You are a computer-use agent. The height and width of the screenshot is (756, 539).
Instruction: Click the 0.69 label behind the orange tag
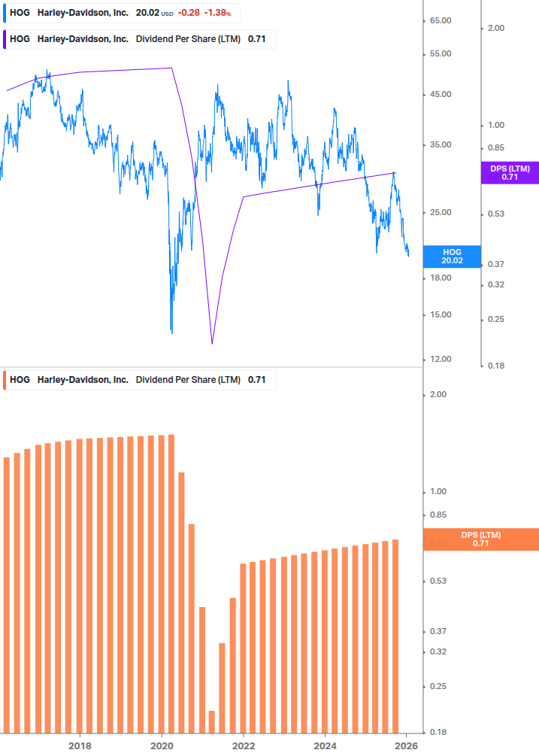click(x=438, y=544)
